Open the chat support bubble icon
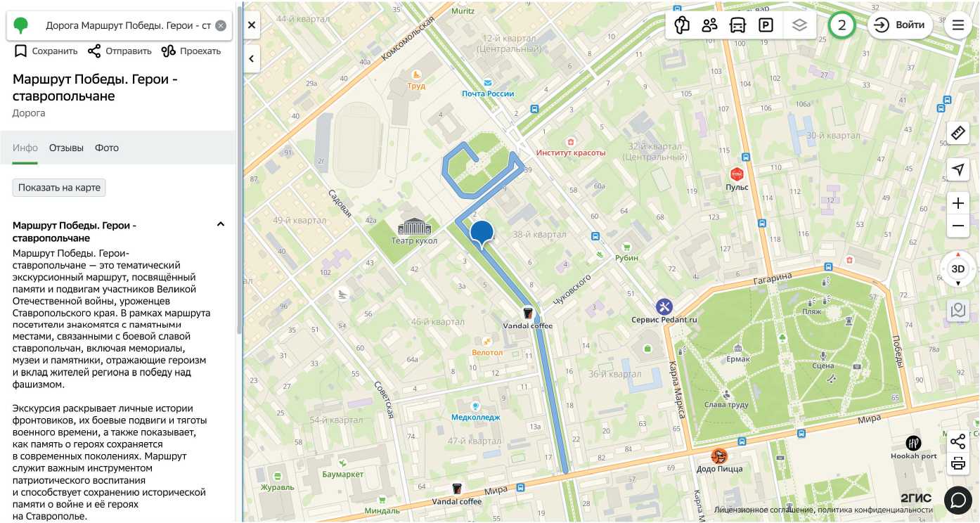The height and width of the screenshot is (523, 980). point(958,500)
